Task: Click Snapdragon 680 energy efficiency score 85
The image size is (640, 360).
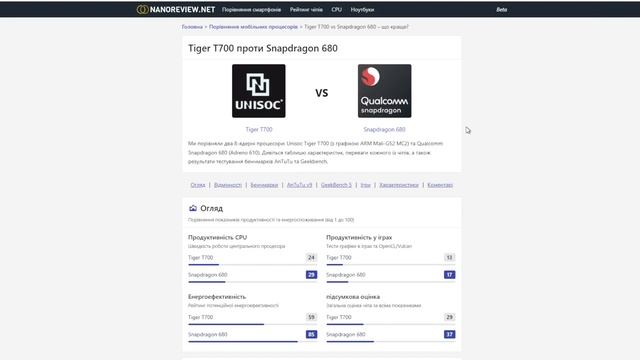Action: point(311,334)
